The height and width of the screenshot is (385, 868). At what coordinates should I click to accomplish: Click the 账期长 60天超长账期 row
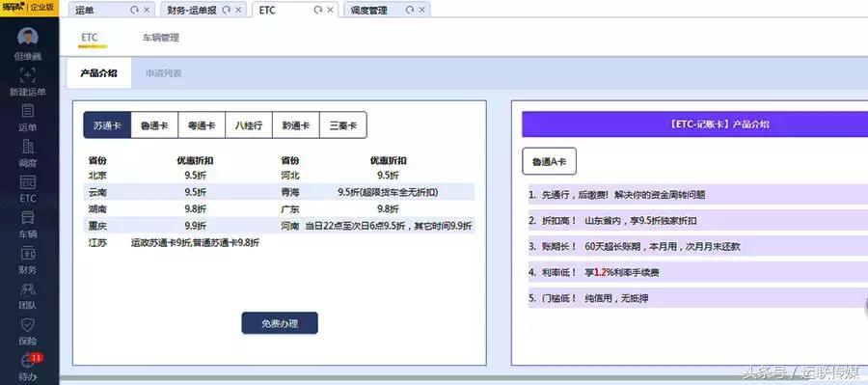click(x=698, y=246)
